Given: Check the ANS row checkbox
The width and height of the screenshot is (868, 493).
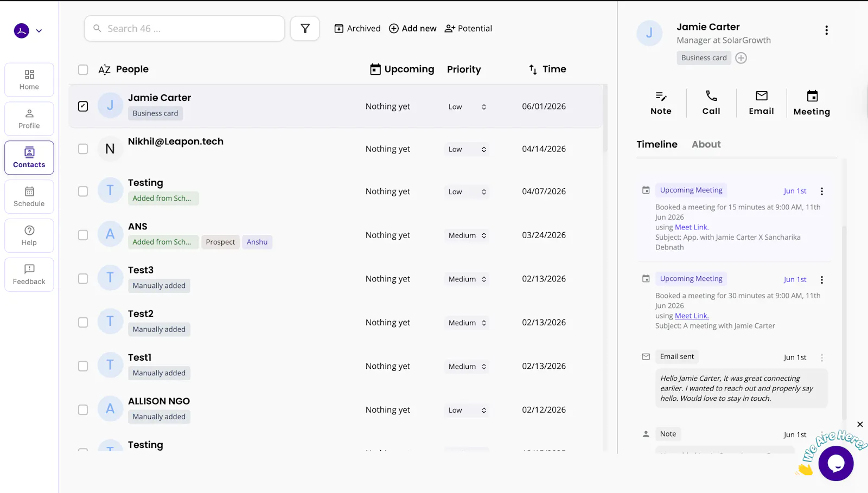Looking at the screenshot, I should [x=83, y=235].
